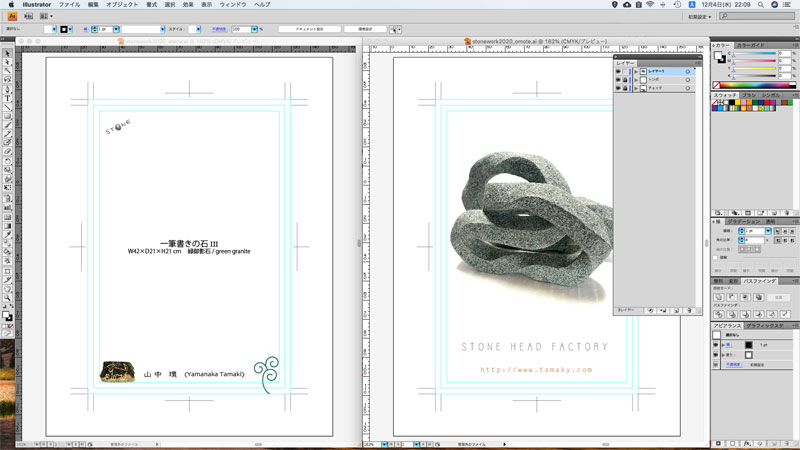800x450 pixels.
Task: Toggle visibility of トンボ layer
Action: [618, 80]
